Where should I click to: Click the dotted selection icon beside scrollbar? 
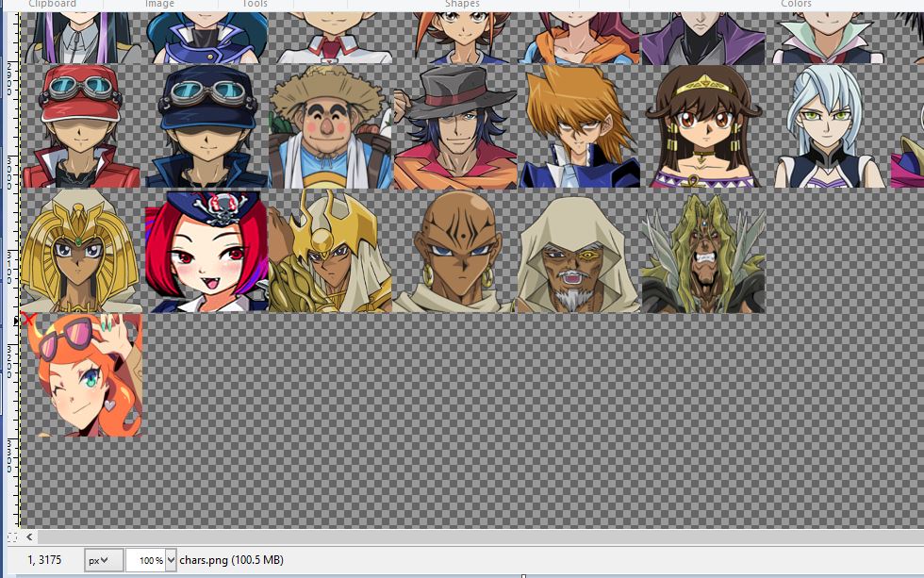coord(12,537)
